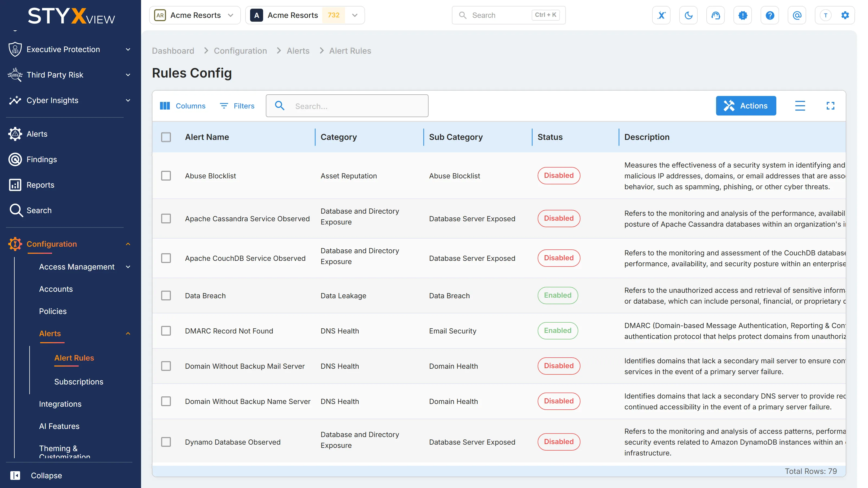868x488 pixels.
Task: Click the DMARC Record Not Found Enabled status
Action: [x=558, y=331]
